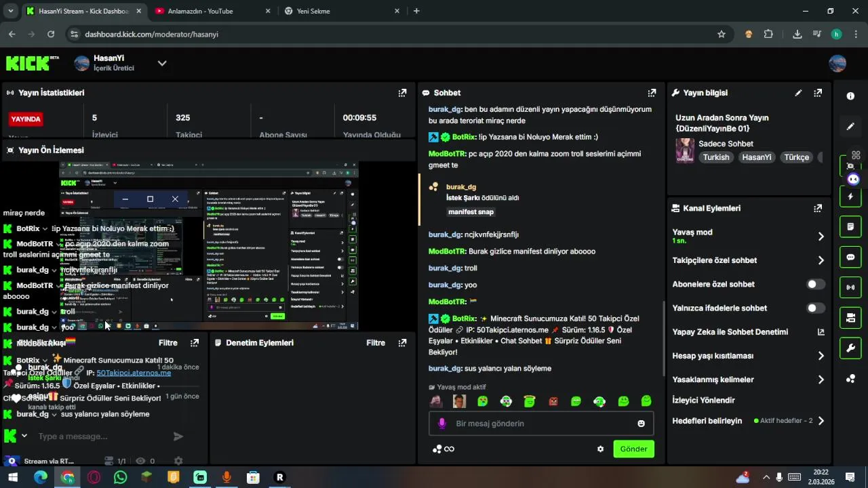Viewport: 868px width, 488px height.
Task: Click the HasanYi tag chip
Action: coord(757,157)
